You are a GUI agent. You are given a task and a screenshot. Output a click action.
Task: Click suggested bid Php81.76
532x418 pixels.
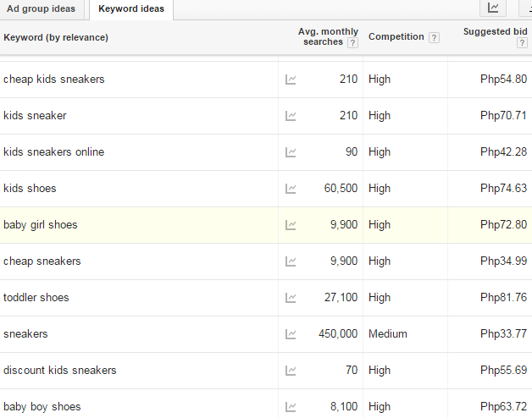click(x=503, y=297)
